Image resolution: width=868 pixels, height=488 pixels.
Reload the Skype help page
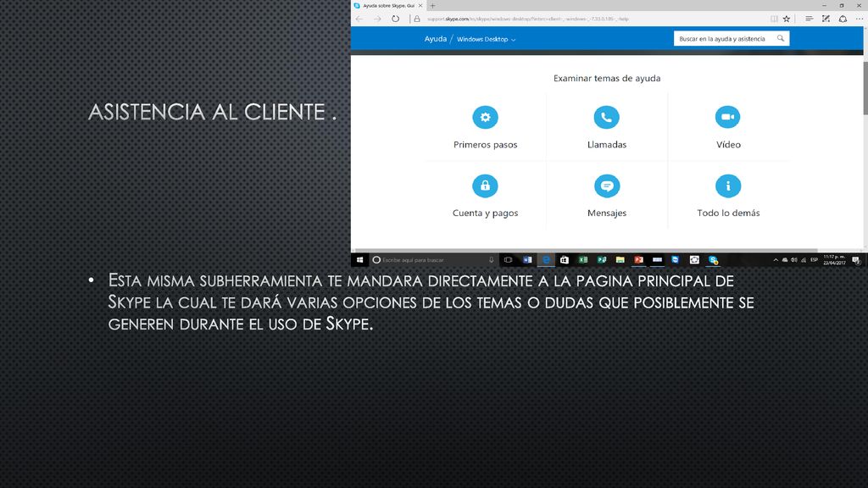tap(395, 19)
